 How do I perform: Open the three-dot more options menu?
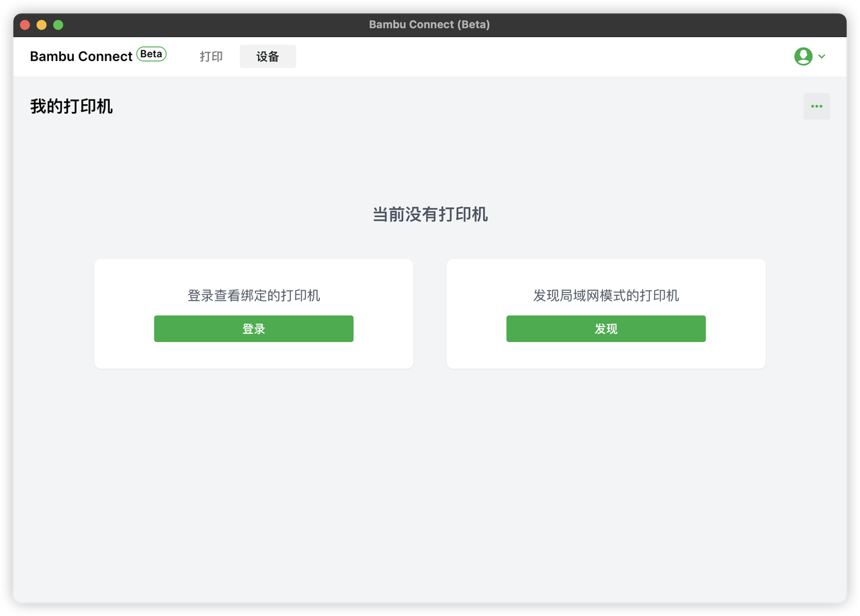[x=816, y=106]
